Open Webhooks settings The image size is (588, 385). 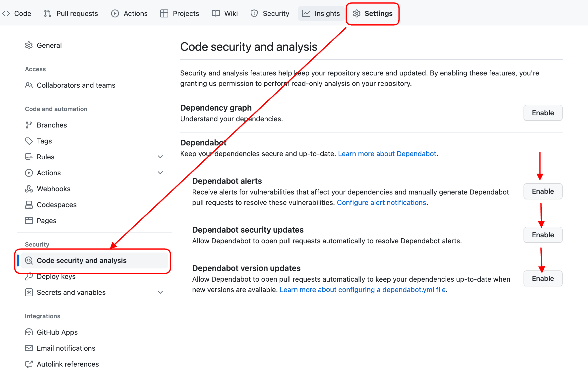coord(95,189)
